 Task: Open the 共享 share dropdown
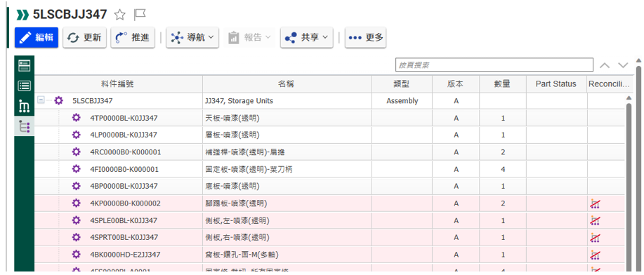coord(306,38)
